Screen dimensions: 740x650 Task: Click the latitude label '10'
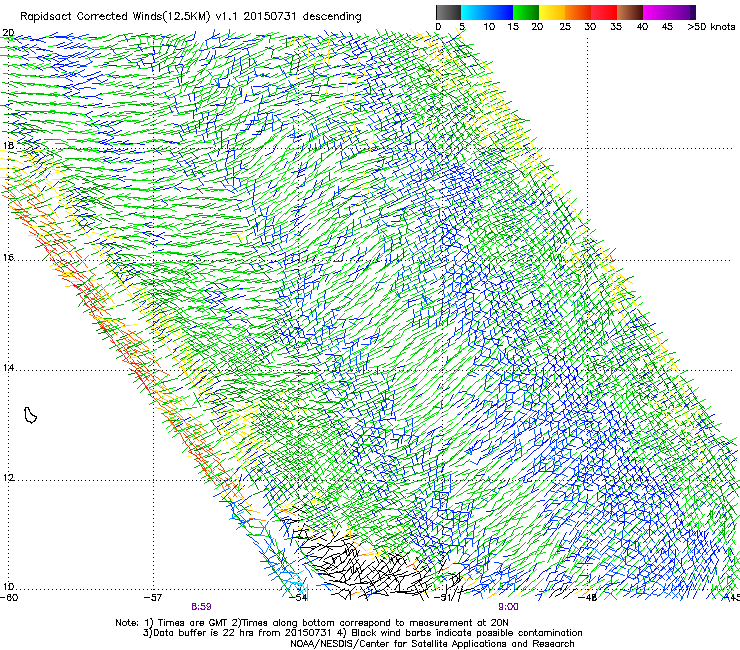(x=8, y=587)
